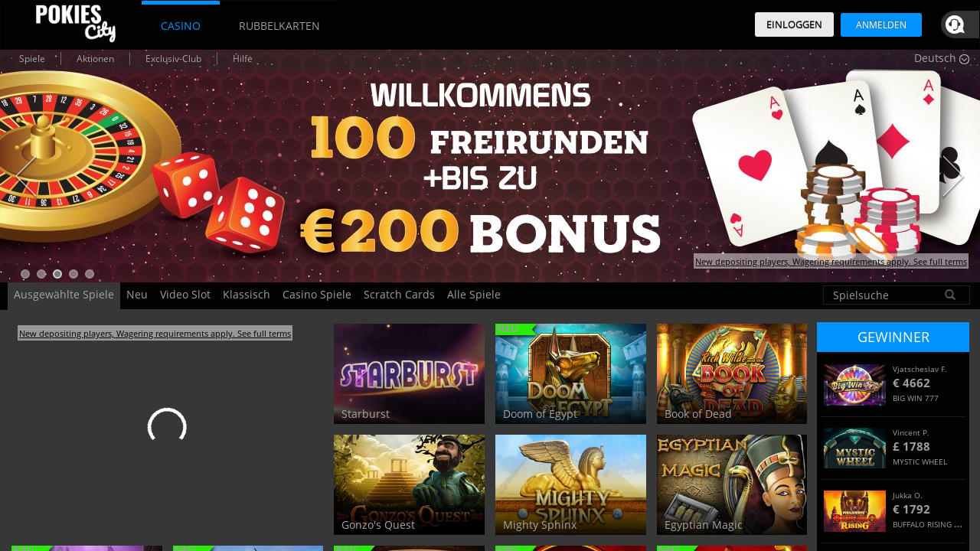Screen dimensions: 980x551
Task: Select the fourth carousel dot
Action: pyautogui.click(x=73, y=274)
